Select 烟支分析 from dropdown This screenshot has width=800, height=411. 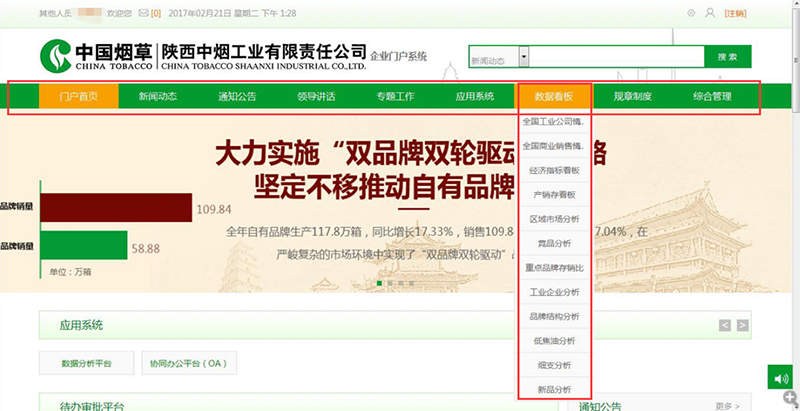point(554,365)
